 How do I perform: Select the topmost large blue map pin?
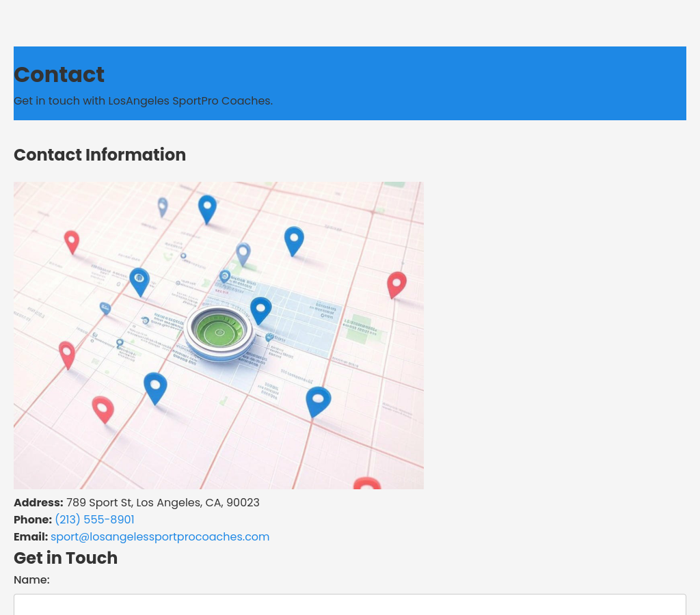tap(207, 208)
